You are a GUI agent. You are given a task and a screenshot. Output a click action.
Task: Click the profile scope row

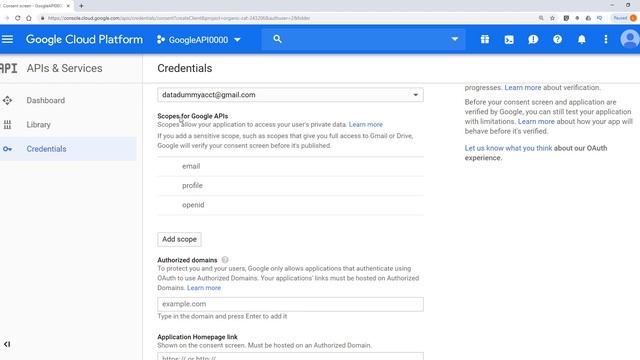pyautogui.click(x=290, y=185)
